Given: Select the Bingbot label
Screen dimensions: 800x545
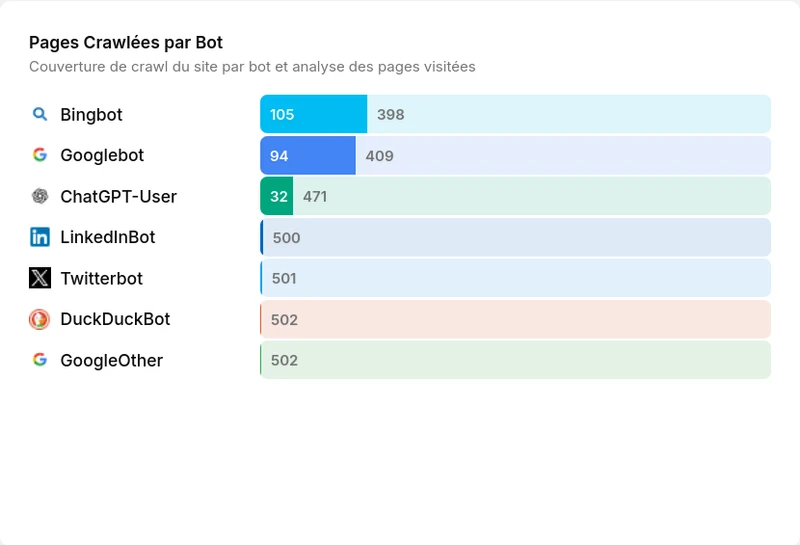Looking at the screenshot, I should tap(91, 115).
